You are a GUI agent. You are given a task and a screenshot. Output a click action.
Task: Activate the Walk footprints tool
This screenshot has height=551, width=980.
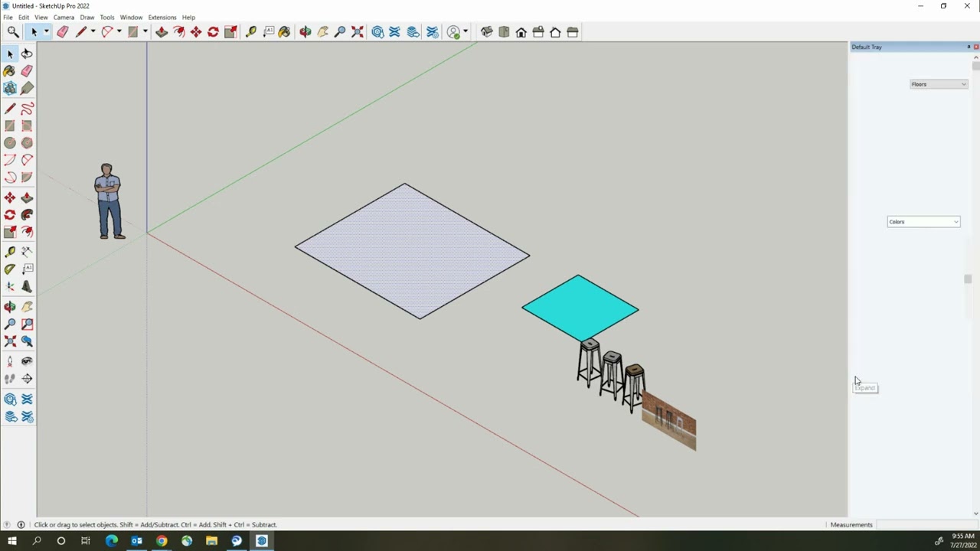(x=10, y=379)
